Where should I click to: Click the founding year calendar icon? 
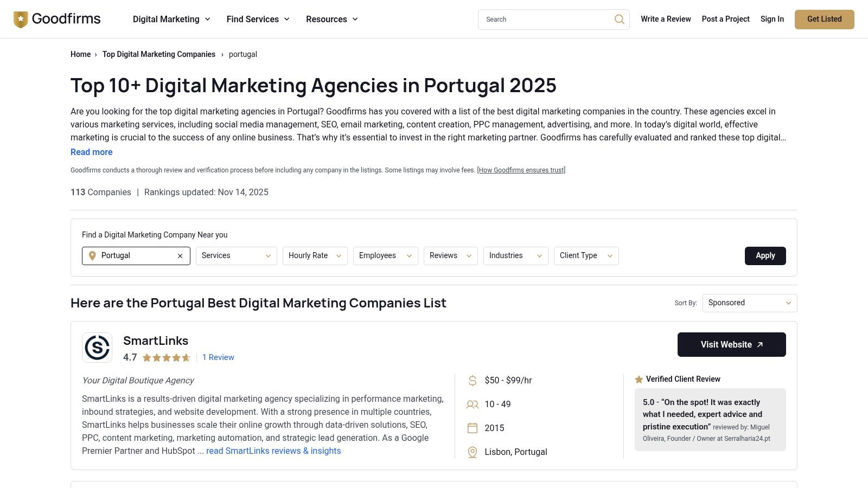coord(471,428)
